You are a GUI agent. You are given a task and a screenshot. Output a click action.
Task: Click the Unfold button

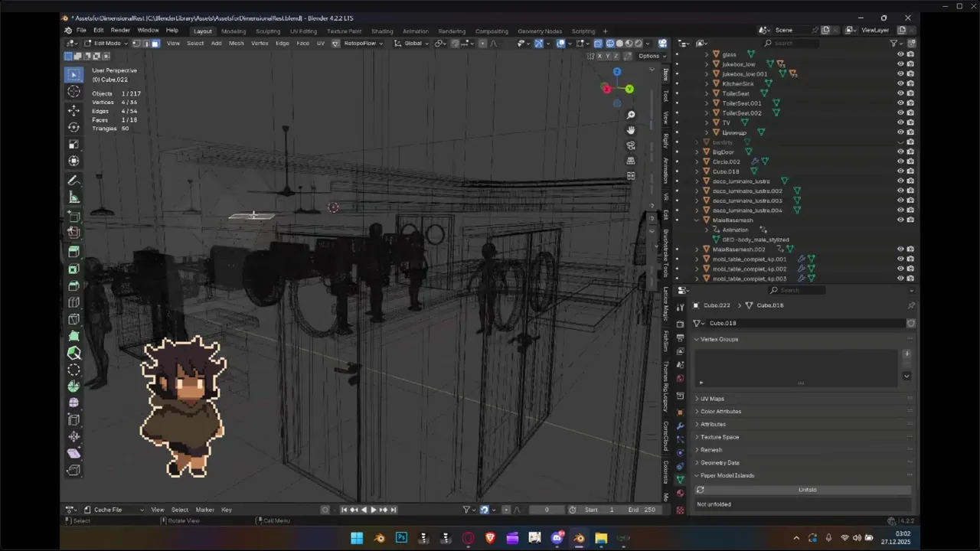point(807,490)
